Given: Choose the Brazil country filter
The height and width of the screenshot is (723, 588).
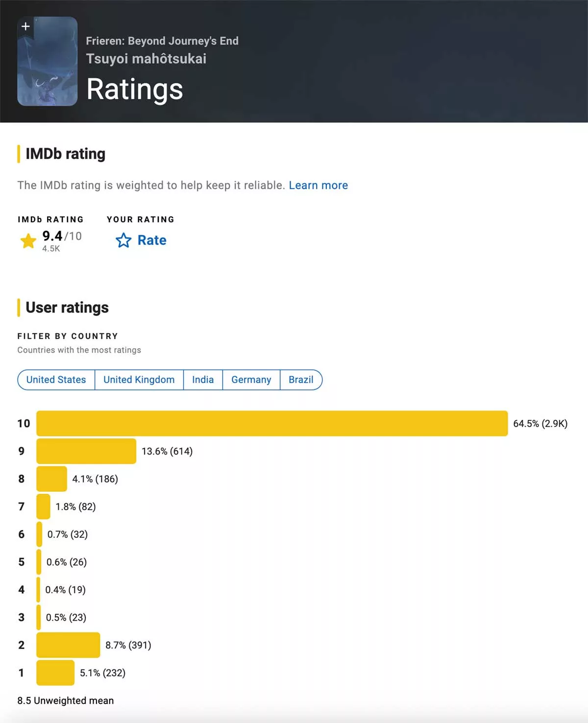Looking at the screenshot, I should (301, 380).
